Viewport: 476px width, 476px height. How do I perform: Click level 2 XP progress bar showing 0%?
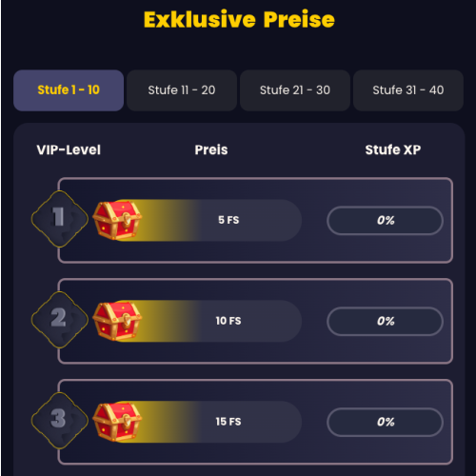(x=385, y=321)
